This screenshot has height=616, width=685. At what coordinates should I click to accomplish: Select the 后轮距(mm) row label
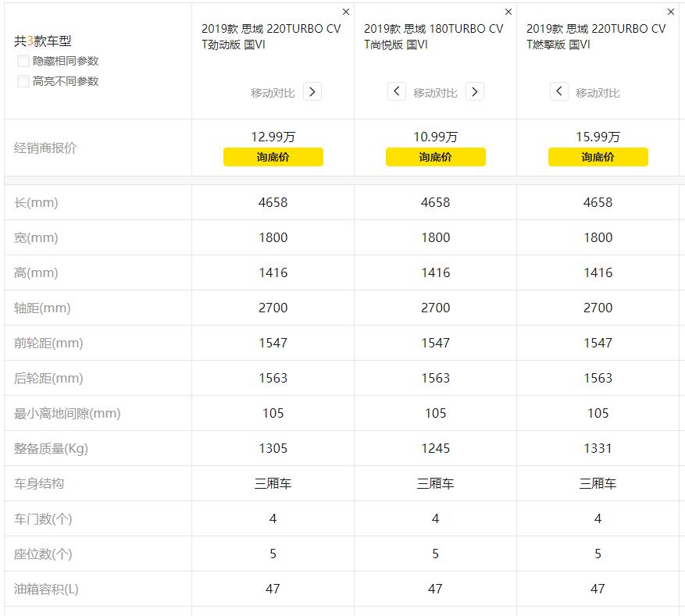pos(48,378)
